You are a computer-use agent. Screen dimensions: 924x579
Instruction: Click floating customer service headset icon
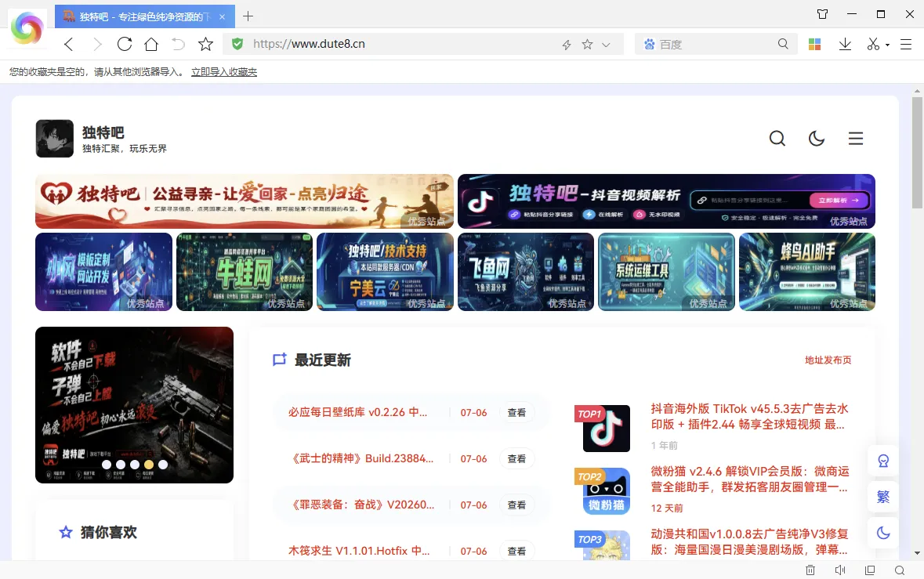(882, 461)
